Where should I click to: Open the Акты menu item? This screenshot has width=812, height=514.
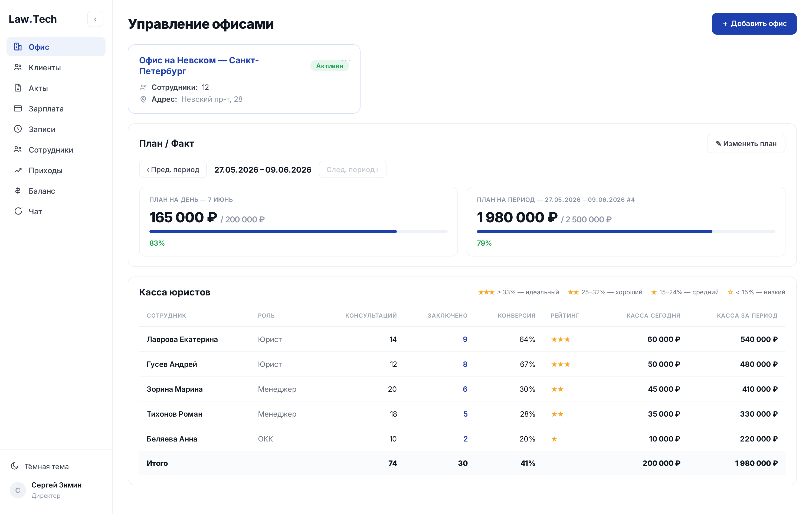(56, 88)
